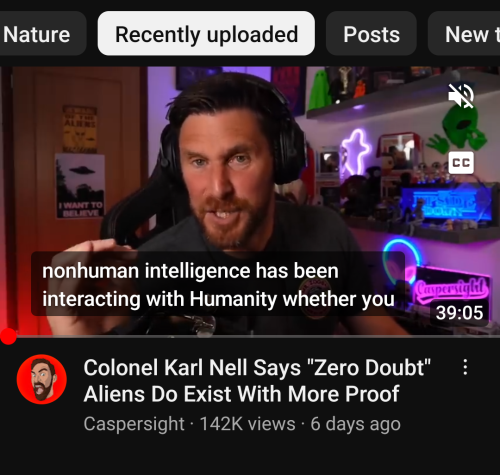Viewport: 500px width, 475px height.
Task: Select the Nature filter chip
Action: [x=38, y=33]
